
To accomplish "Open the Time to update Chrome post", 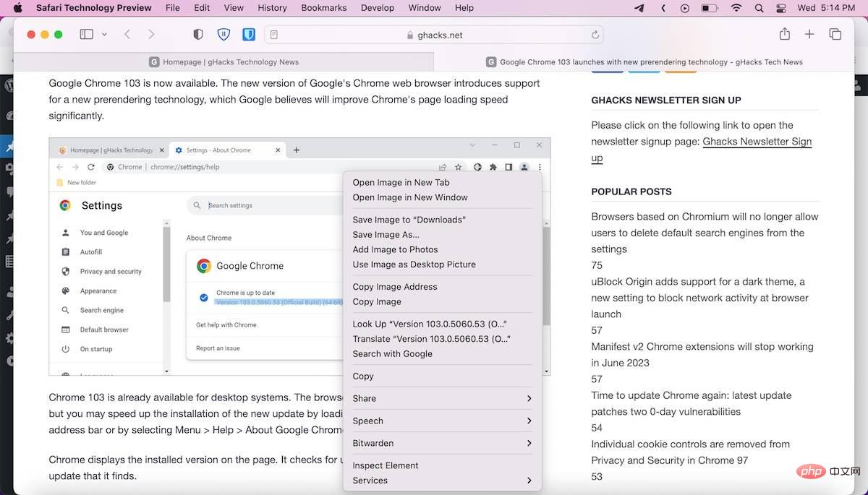I will 691,403.
